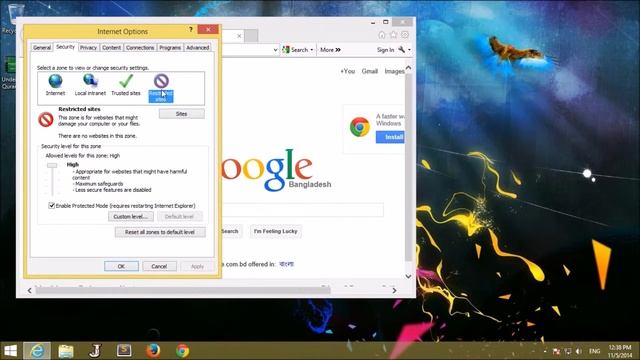Open the J application on the taskbar
The height and width of the screenshot is (360, 640).
click(x=95, y=351)
